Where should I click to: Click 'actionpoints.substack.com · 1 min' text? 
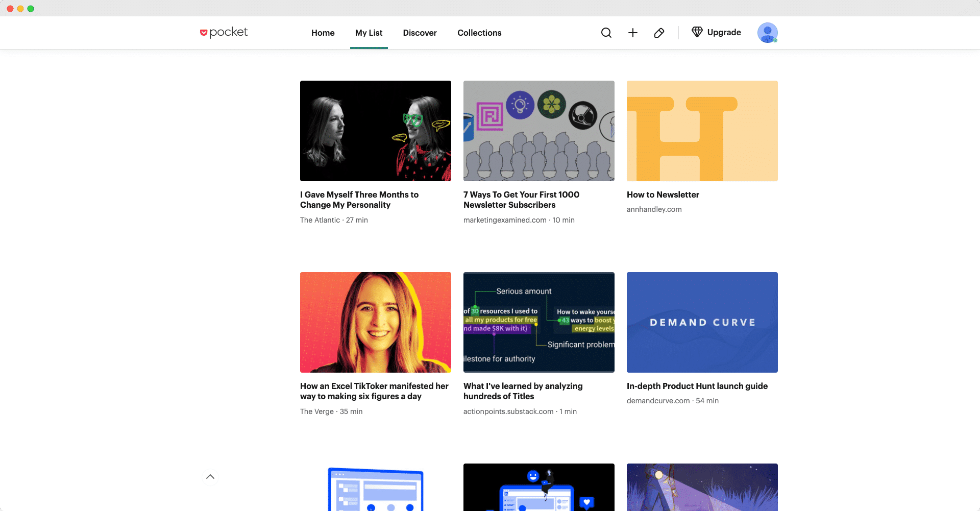click(x=520, y=411)
